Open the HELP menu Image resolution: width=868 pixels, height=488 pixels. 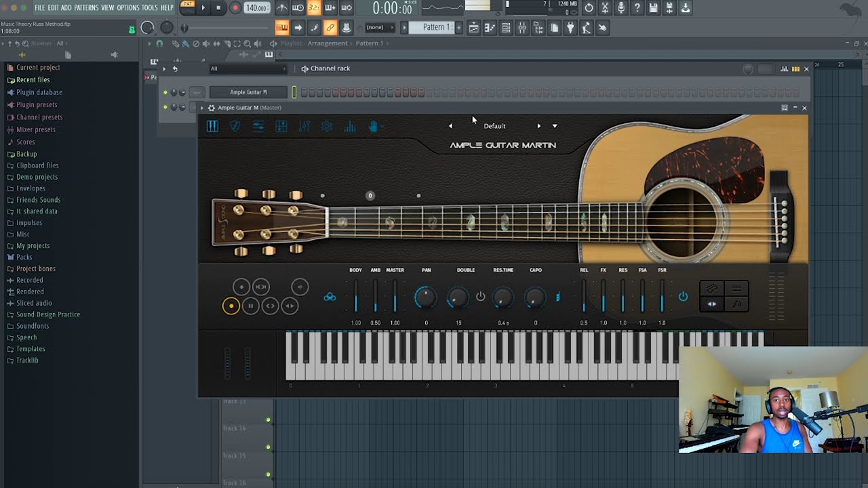pyautogui.click(x=167, y=7)
